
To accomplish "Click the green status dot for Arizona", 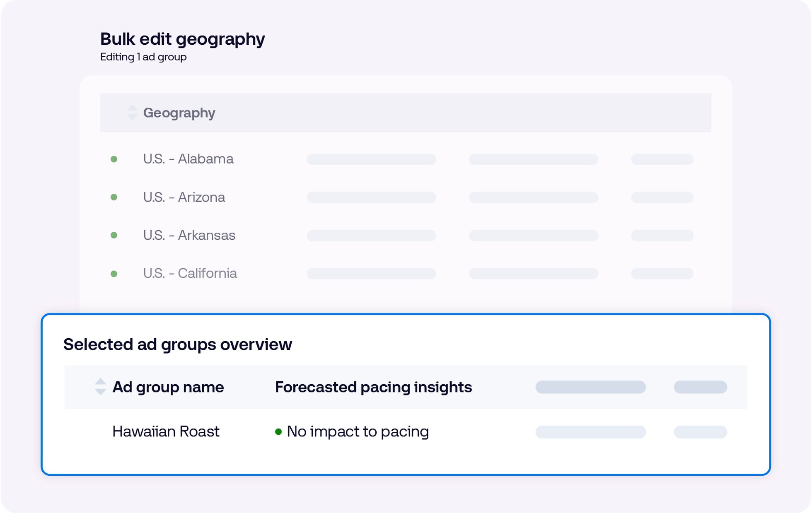I will 114,197.
